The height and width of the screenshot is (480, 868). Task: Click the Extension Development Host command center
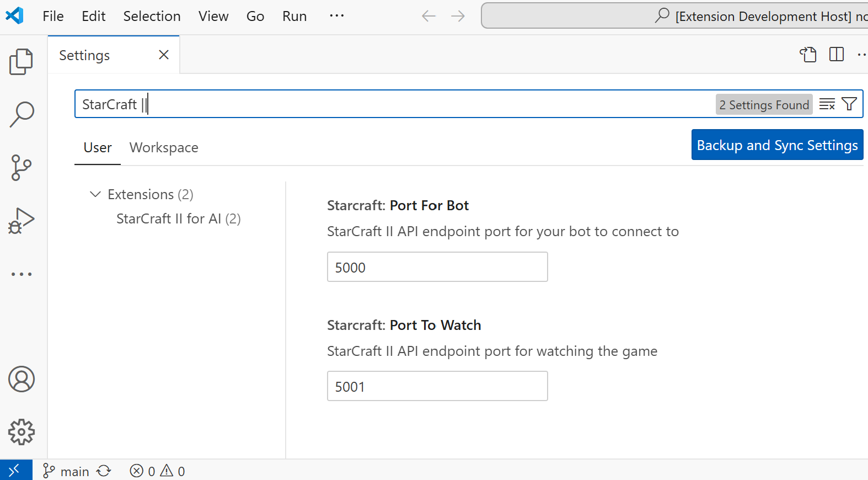pos(675,16)
